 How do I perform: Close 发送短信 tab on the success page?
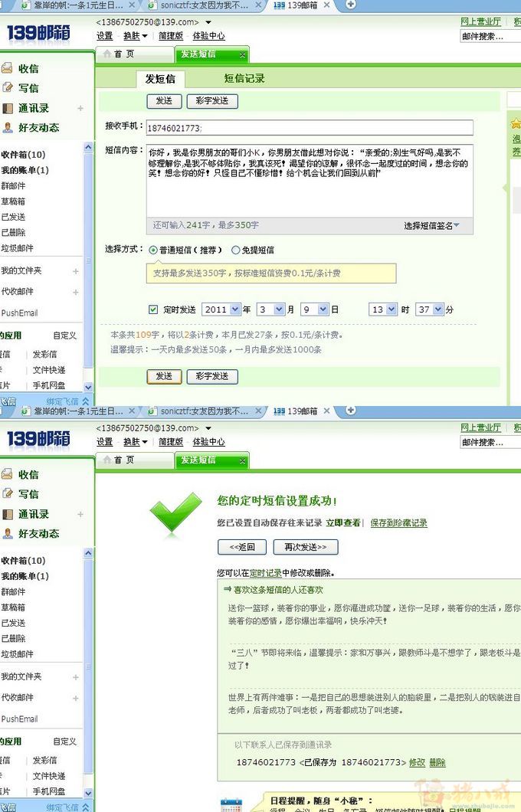[x=242, y=460]
